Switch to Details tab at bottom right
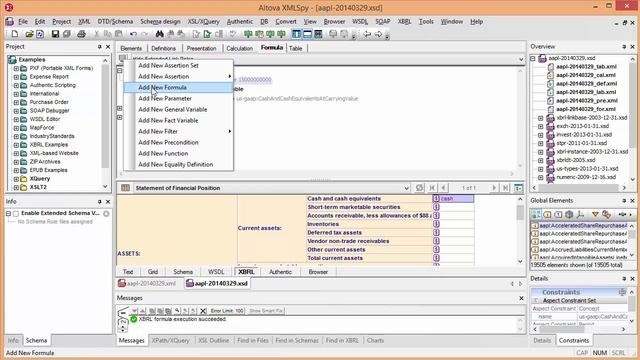 [542, 340]
